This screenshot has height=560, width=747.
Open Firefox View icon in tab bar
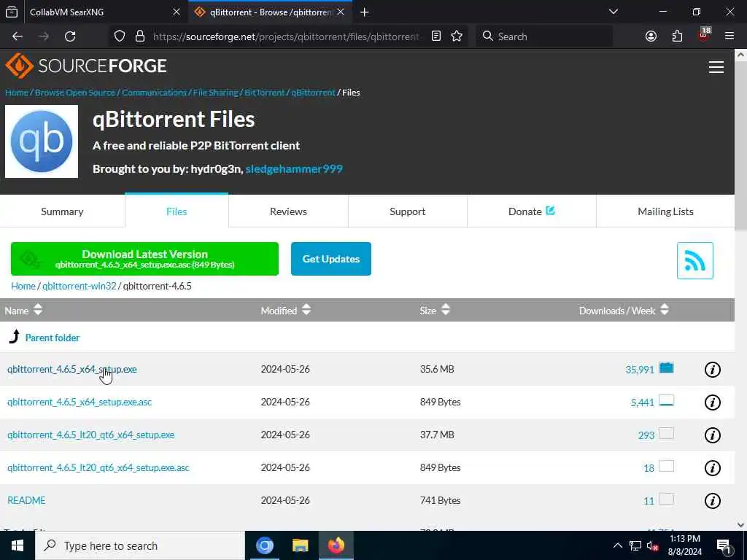(12, 12)
